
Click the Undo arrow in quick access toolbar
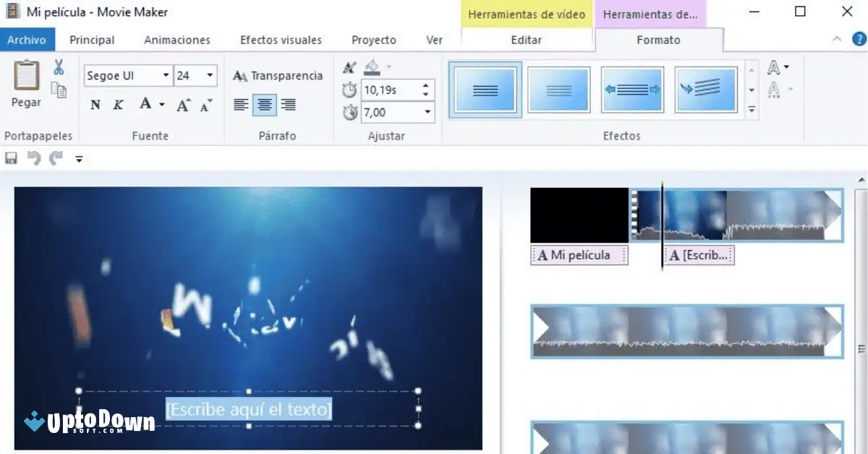click(33, 158)
